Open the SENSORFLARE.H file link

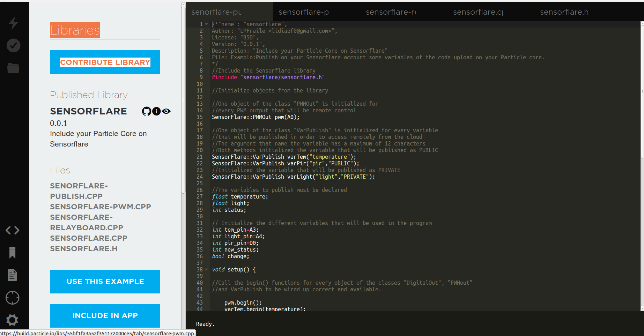click(x=84, y=249)
